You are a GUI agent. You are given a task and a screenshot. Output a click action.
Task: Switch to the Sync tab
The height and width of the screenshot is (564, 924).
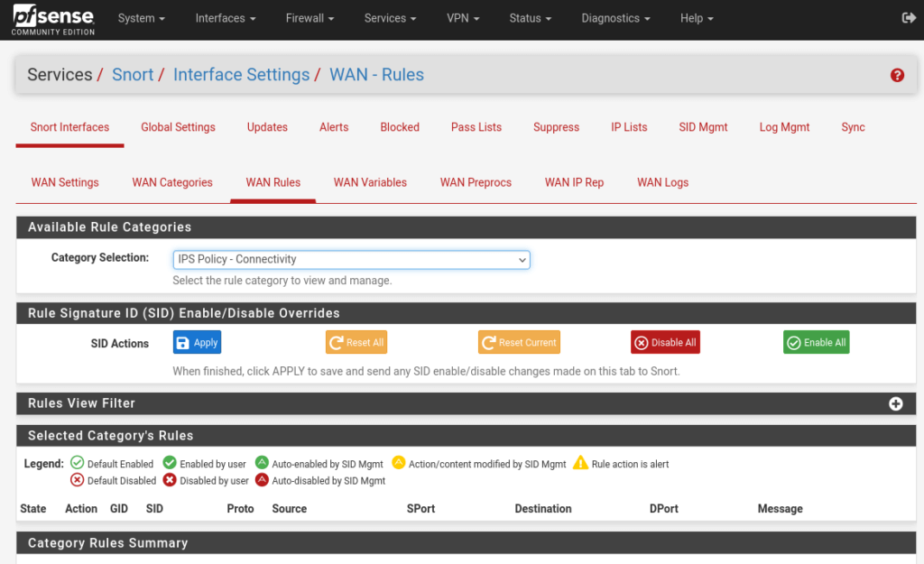coord(853,127)
